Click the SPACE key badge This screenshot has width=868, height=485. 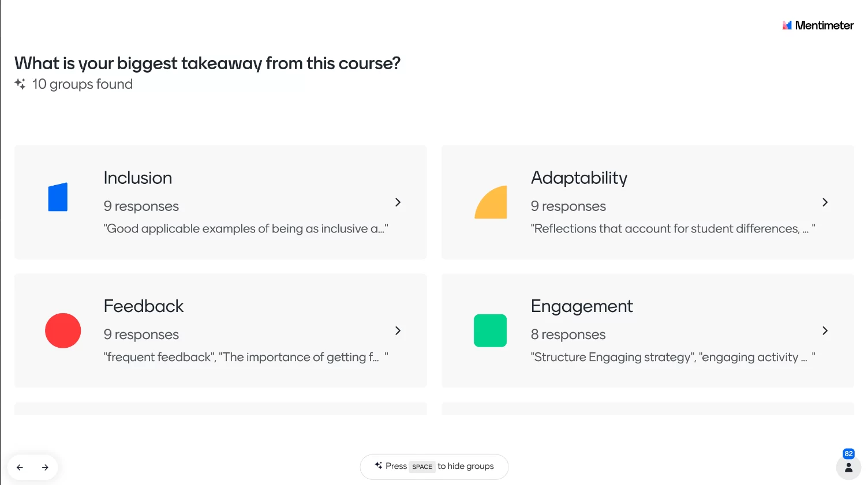click(422, 467)
